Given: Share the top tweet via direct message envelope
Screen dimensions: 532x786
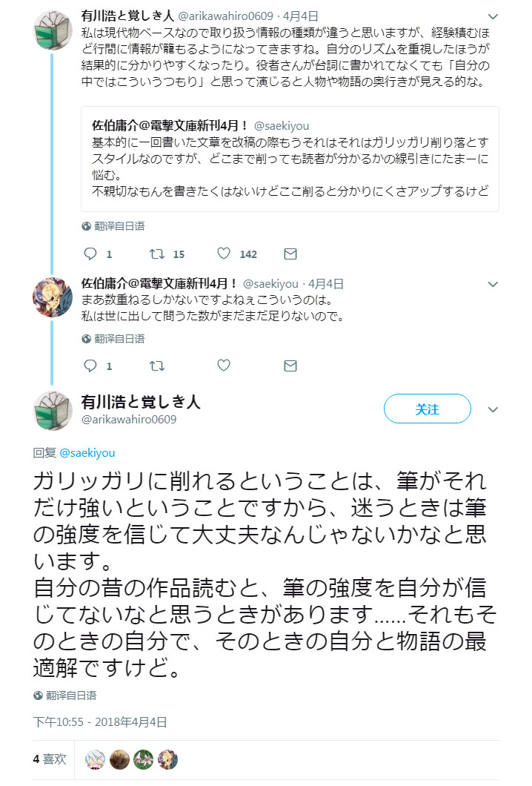Looking at the screenshot, I should pos(290,254).
